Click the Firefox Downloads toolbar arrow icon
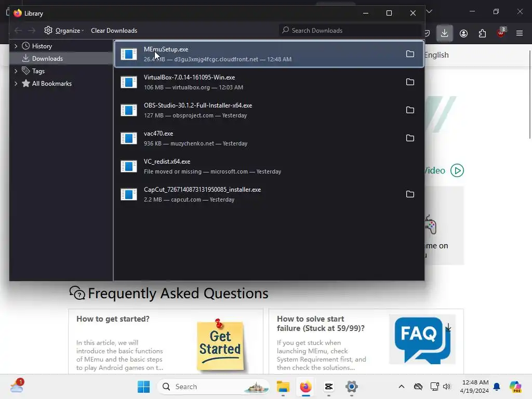The width and height of the screenshot is (532, 399). (x=444, y=33)
